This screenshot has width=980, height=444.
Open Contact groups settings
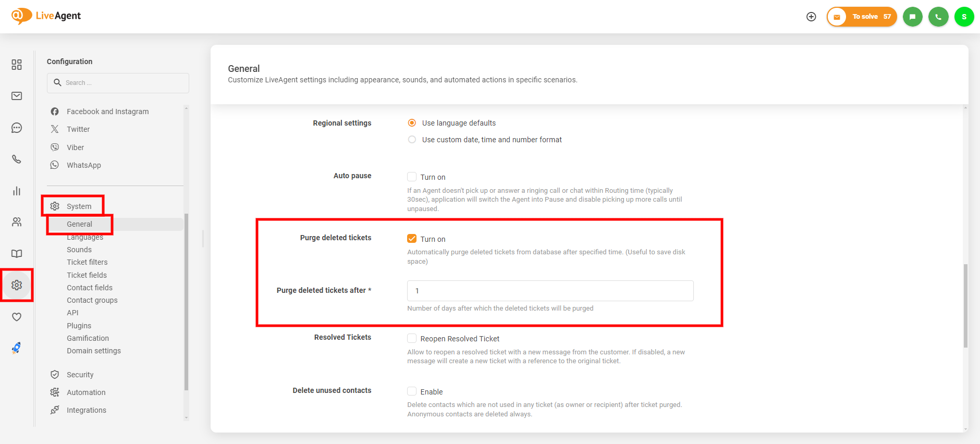coord(92,300)
